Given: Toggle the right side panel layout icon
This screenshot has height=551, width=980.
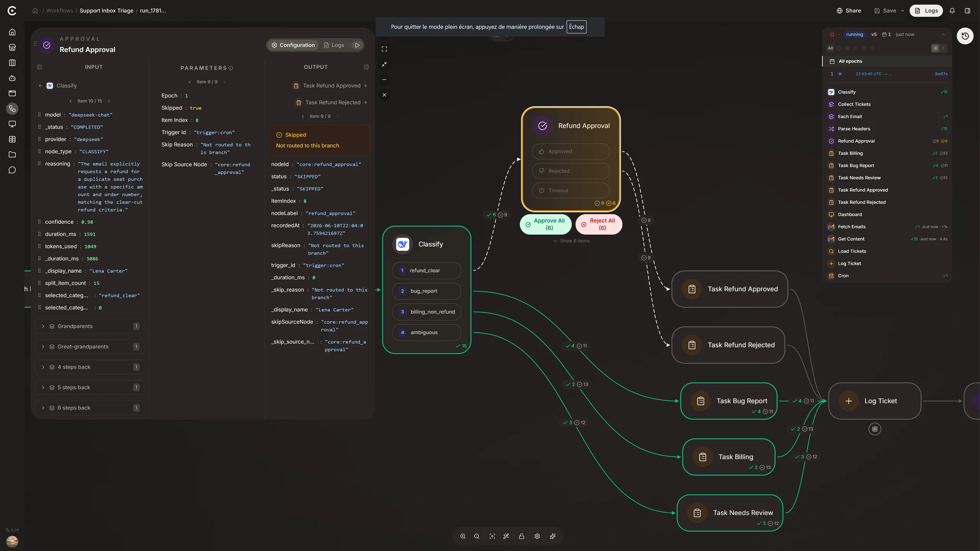Looking at the screenshot, I should (967, 11).
